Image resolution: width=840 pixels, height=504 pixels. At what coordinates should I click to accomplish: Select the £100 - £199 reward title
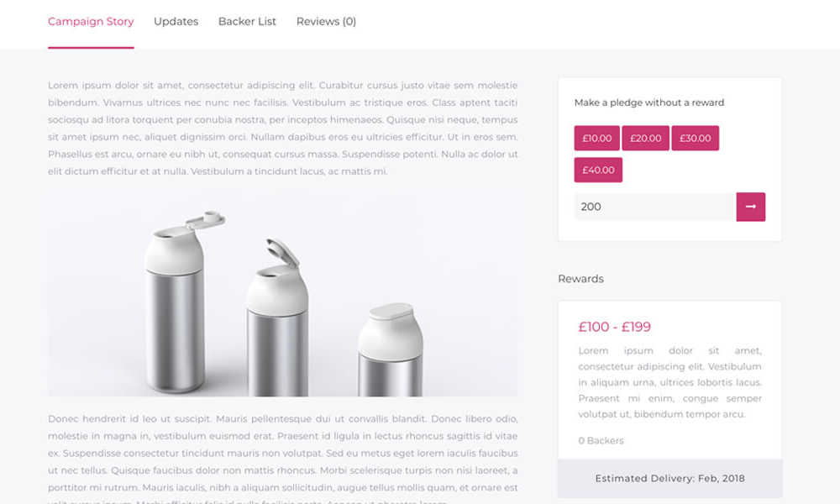coord(615,327)
